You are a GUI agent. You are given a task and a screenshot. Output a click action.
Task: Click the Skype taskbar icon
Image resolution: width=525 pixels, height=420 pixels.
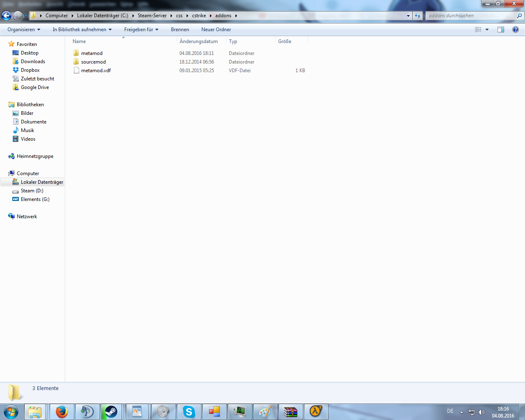coord(189,411)
